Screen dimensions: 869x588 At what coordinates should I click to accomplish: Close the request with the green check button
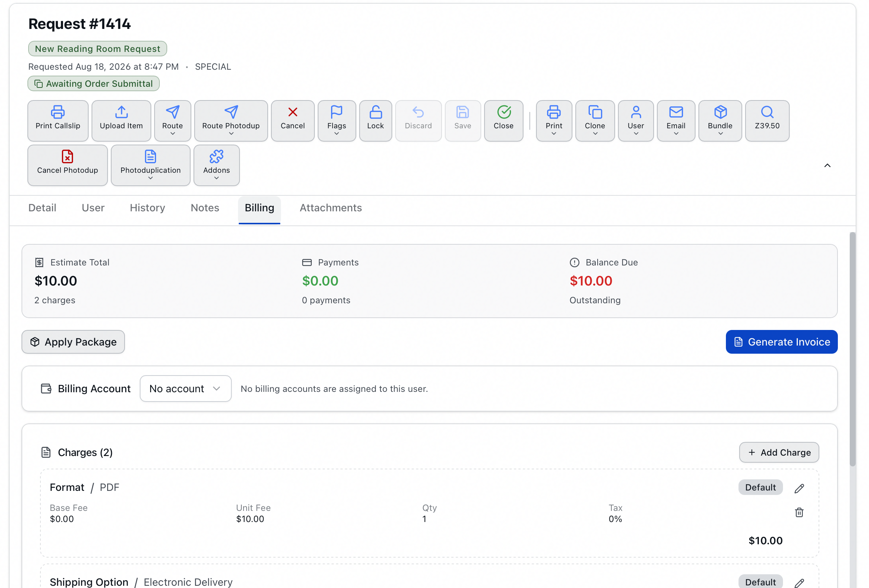(x=503, y=120)
